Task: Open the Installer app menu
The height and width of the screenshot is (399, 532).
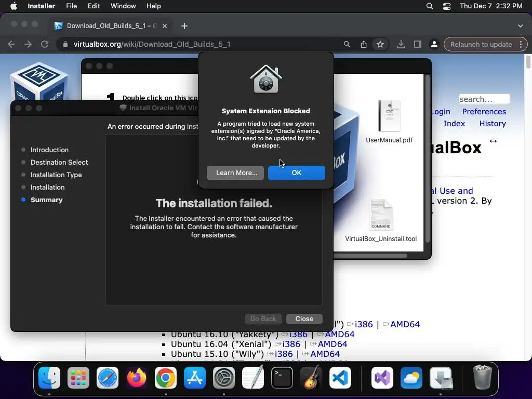Action: tap(42, 6)
